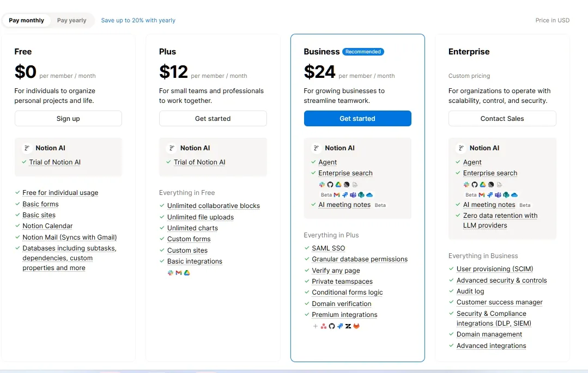Click the GitHub icon in Premium integrations
The height and width of the screenshot is (373, 588).
(332, 326)
